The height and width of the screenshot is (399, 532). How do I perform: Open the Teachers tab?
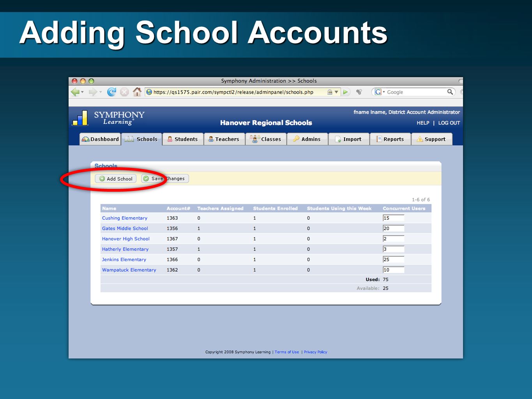224,139
